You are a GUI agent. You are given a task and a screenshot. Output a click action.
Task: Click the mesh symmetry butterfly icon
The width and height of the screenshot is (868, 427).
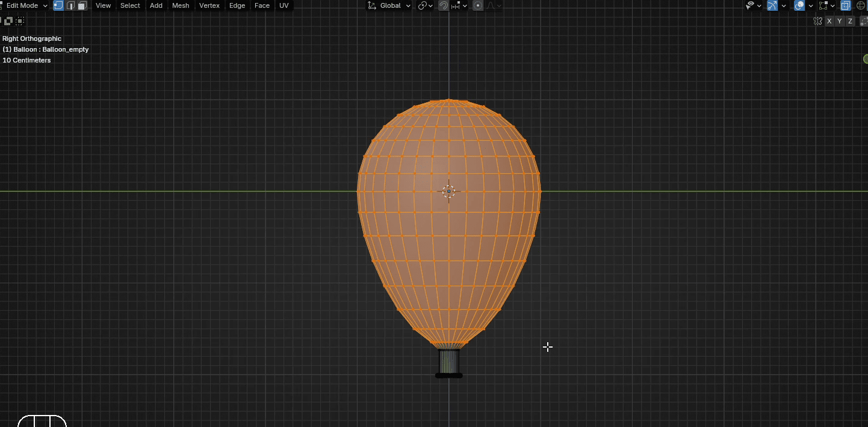tap(817, 21)
